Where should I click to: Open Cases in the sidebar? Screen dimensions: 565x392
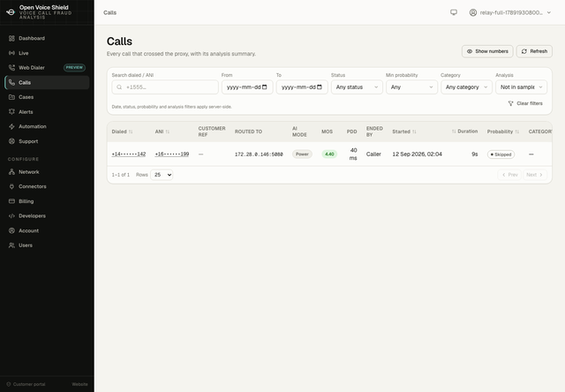pos(47,97)
